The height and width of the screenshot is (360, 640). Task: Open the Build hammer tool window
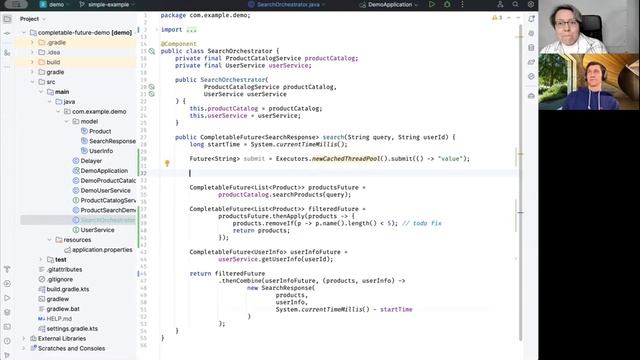click(7, 269)
